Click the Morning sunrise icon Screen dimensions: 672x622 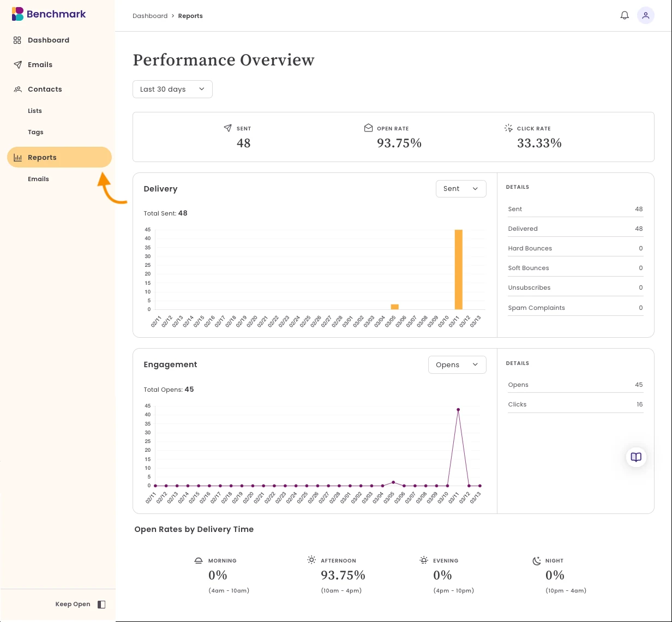(x=199, y=560)
